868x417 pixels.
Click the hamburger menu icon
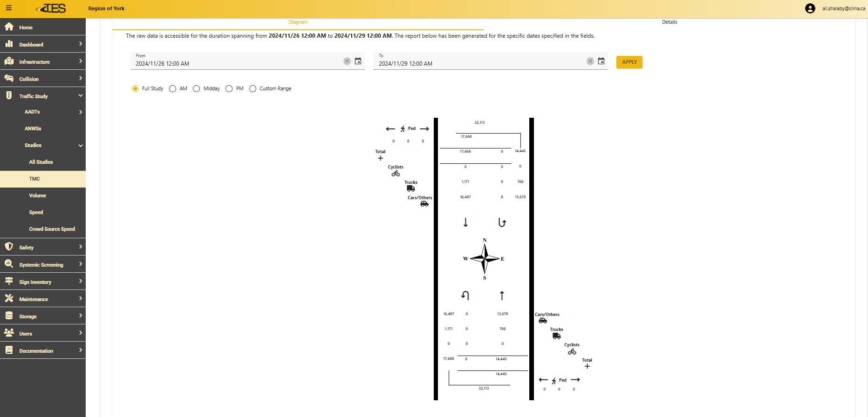(9, 8)
